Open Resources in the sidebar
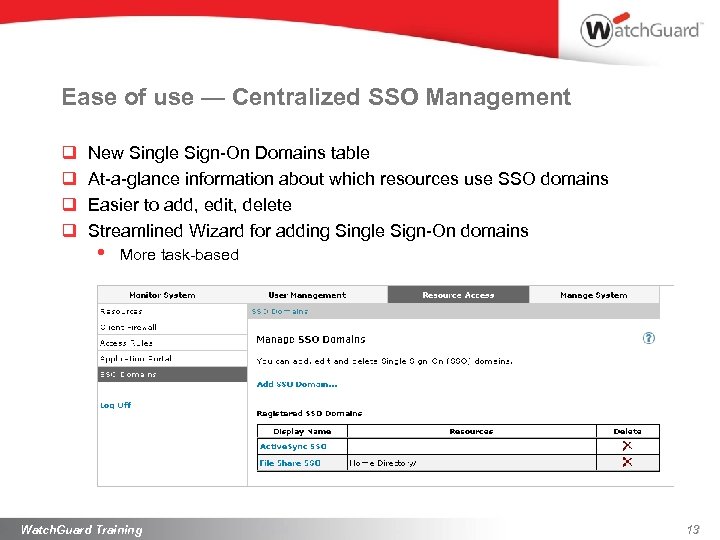The width and height of the screenshot is (720, 540). pyautogui.click(x=172, y=311)
